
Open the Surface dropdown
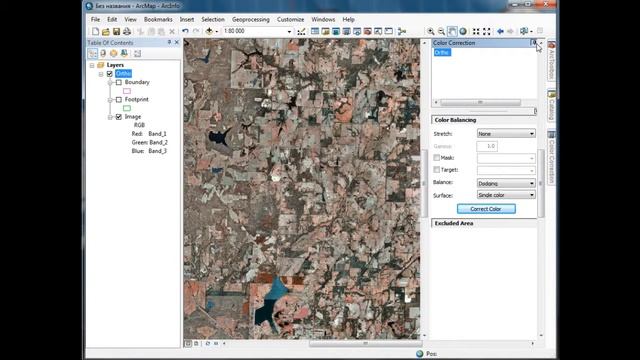click(x=506, y=195)
